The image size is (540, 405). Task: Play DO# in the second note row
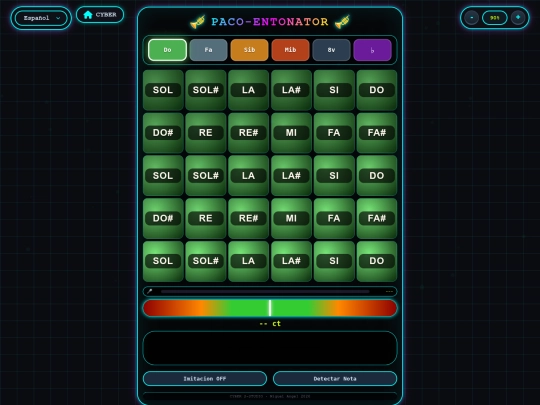163,133
